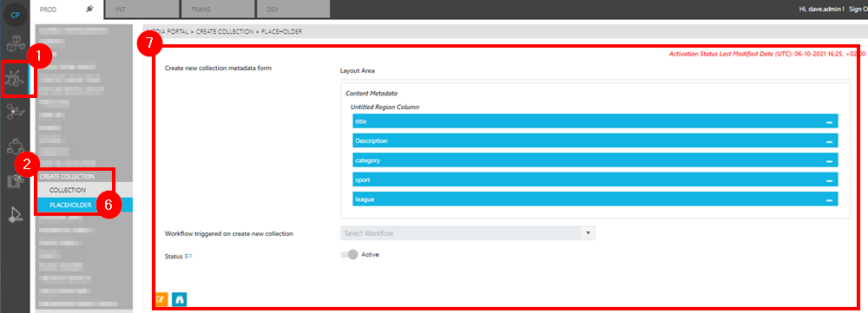868x313 pixels.
Task: Open the network diagram sidebar icon
Action: (x=15, y=78)
